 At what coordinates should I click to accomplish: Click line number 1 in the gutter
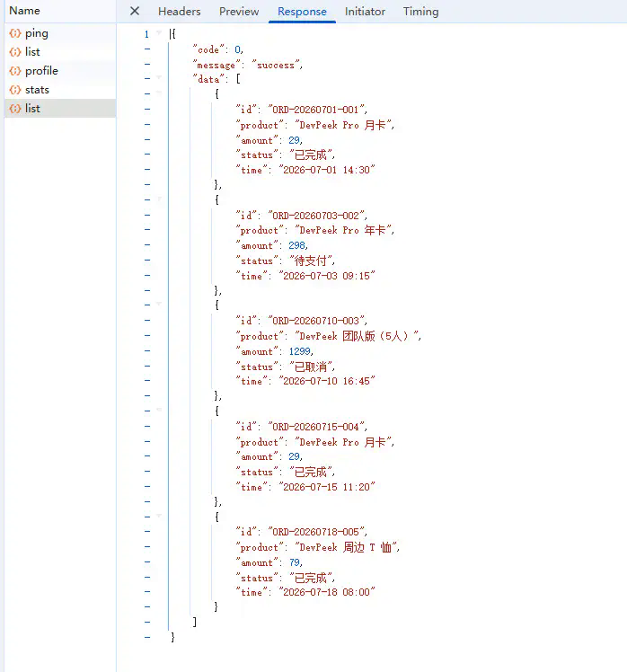[x=146, y=34]
